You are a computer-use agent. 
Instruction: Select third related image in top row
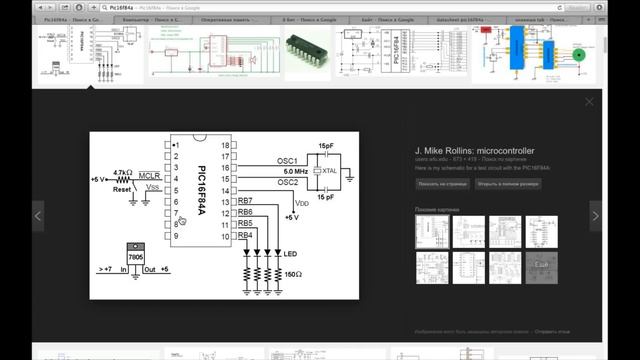point(505,232)
